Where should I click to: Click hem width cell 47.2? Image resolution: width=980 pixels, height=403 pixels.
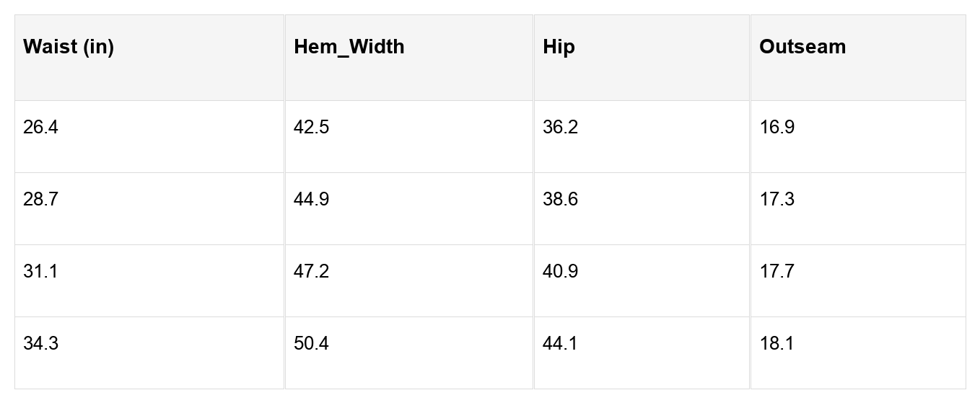(311, 272)
